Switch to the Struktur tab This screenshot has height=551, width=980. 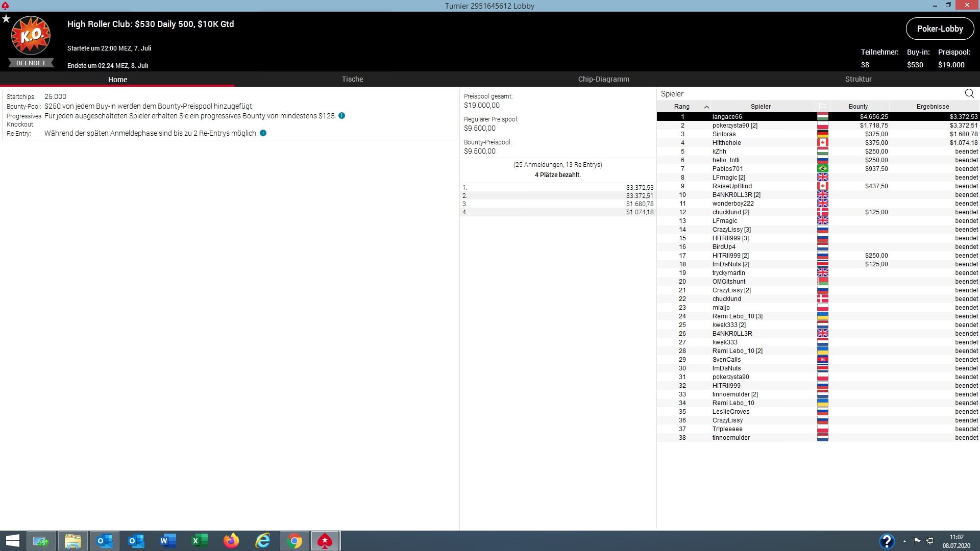point(858,79)
